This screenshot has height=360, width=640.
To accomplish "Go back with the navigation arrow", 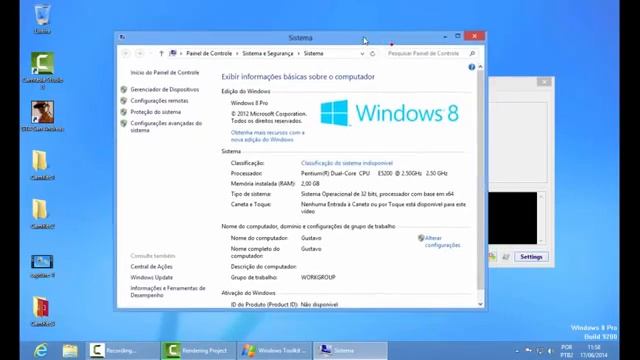I will click(126, 53).
